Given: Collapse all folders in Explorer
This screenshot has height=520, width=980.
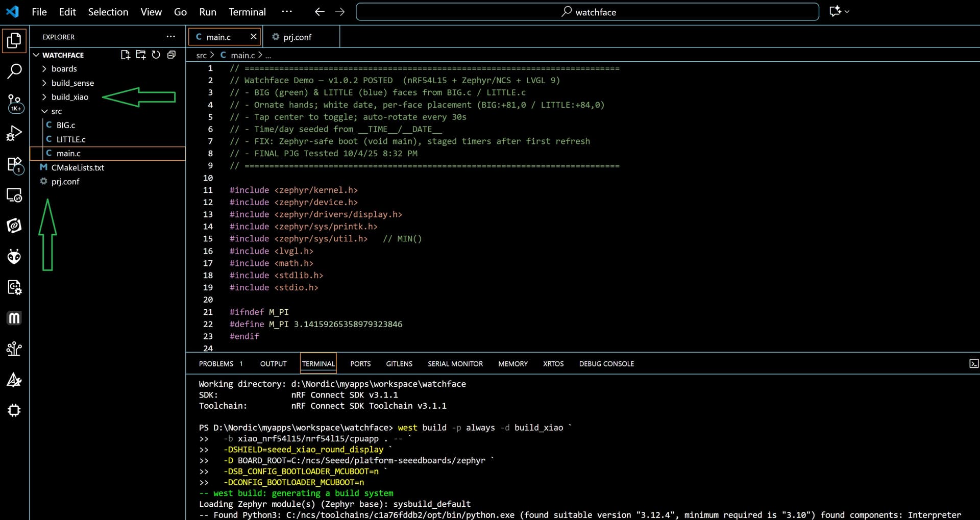Looking at the screenshot, I should pyautogui.click(x=171, y=55).
